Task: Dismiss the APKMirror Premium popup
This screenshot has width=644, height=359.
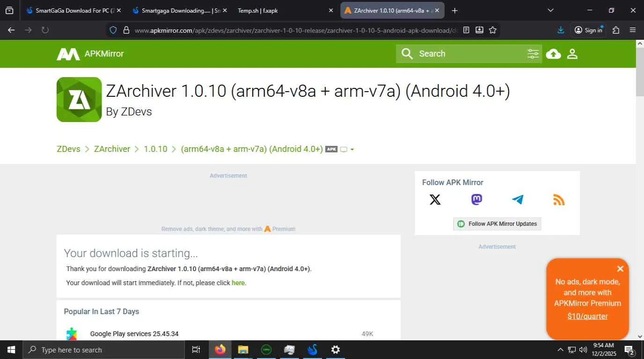Action: click(x=620, y=269)
